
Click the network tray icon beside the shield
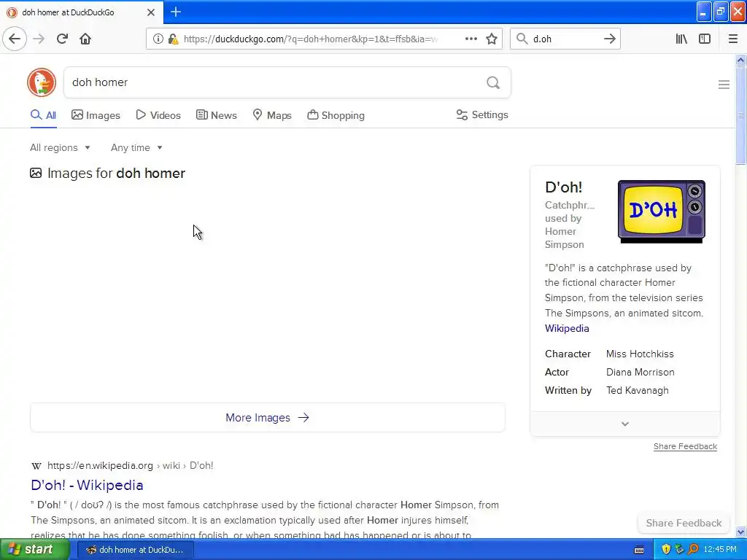click(x=679, y=549)
